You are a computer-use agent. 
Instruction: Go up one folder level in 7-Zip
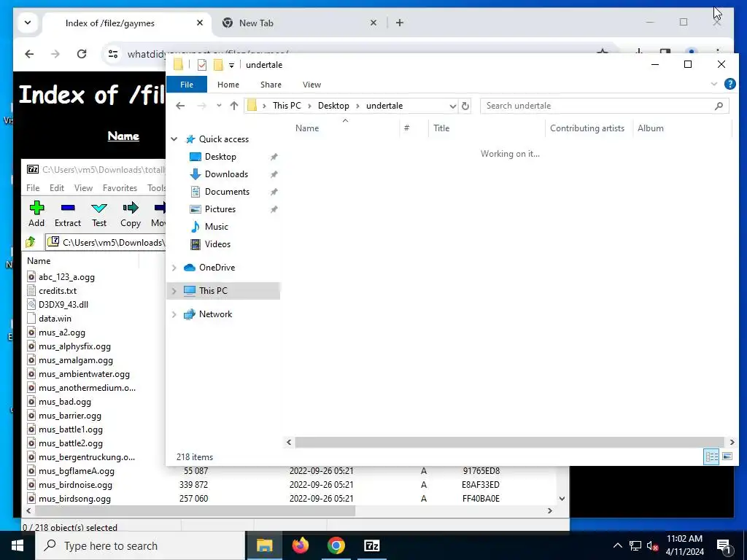(31, 242)
